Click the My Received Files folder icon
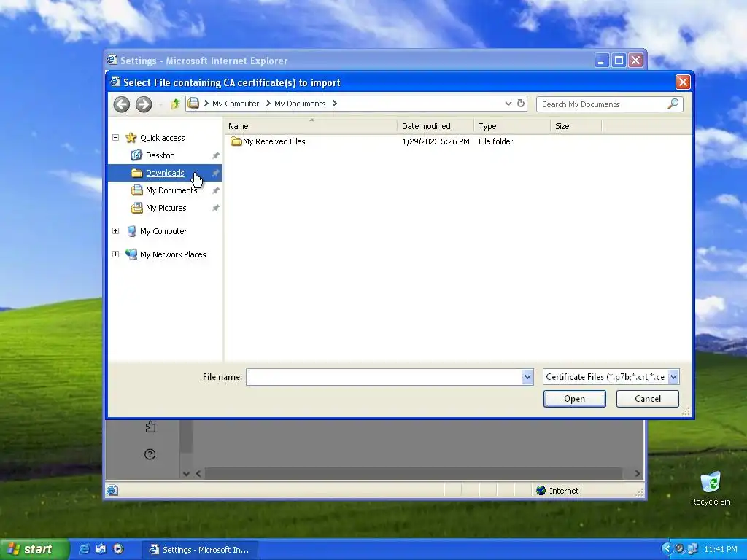Image resolution: width=747 pixels, height=560 pixels. (x=236, y=141)
